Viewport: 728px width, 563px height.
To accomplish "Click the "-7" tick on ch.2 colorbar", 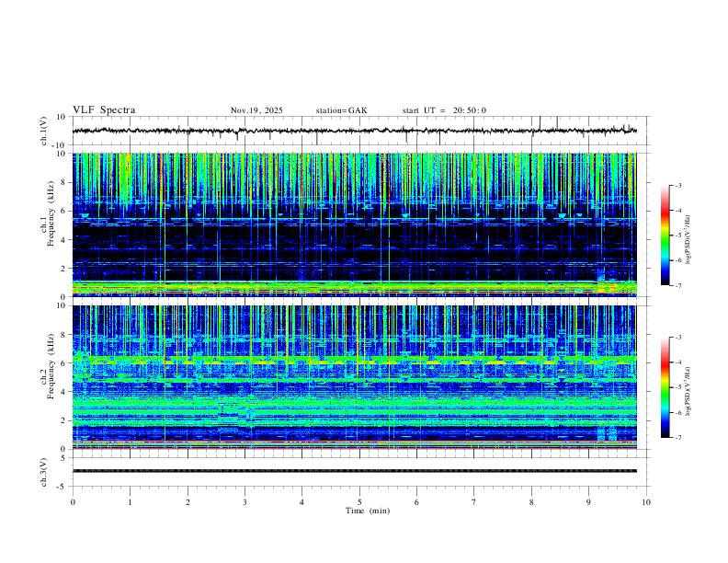I will [677, 437].
